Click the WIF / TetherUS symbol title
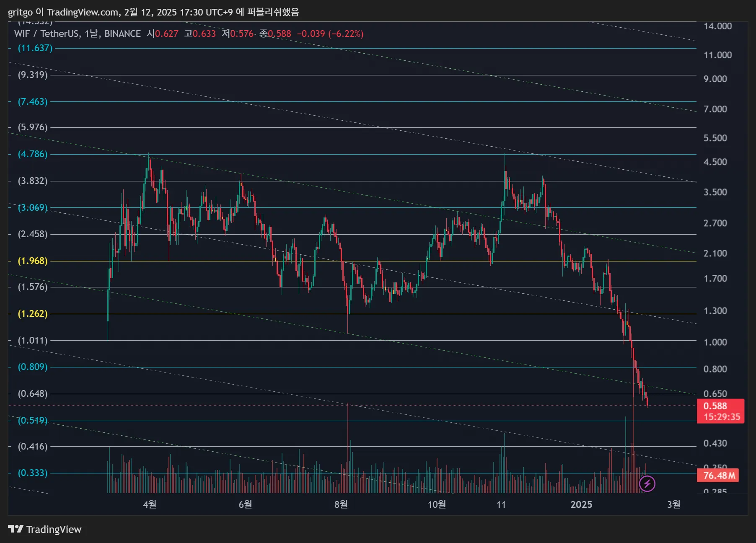Screen dimensions: 756x543 point(47,34)
